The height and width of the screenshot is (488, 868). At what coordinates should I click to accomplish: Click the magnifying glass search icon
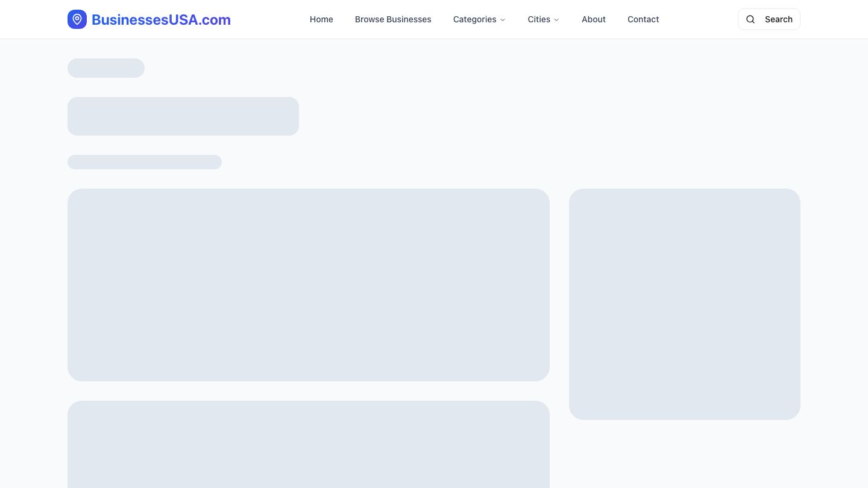[x=750, y=19]
